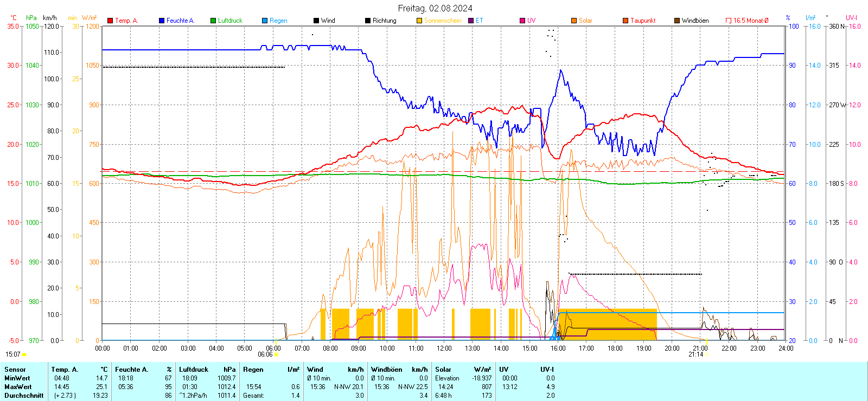Toggle the brown Windböen legend box
868x401 pixels.
677,21
